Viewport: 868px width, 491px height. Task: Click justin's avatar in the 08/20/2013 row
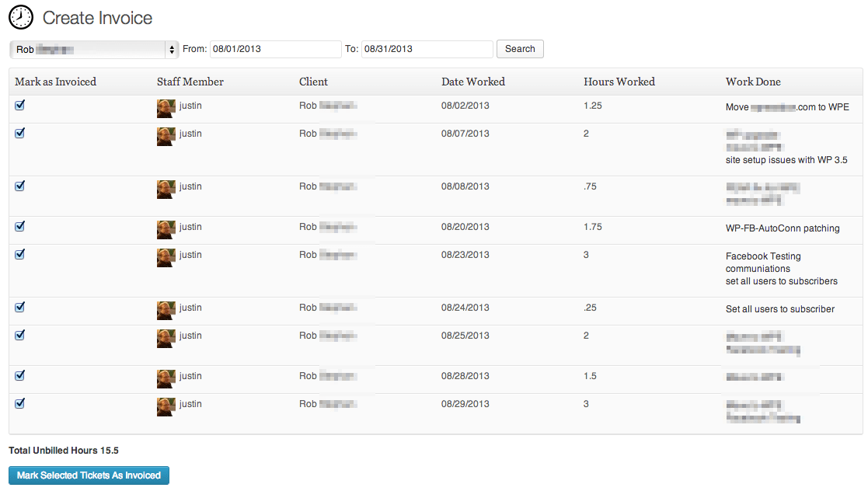[166, 230]
